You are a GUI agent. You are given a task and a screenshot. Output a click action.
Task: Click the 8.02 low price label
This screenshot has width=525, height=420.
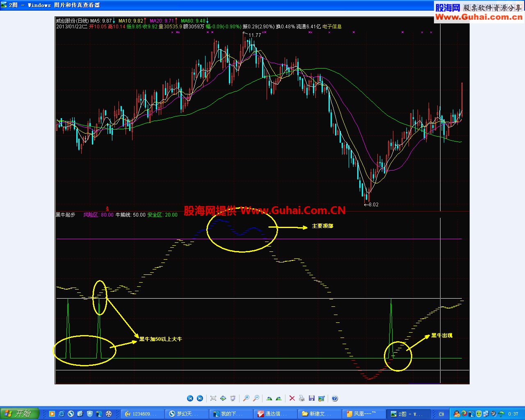[373, 205]
